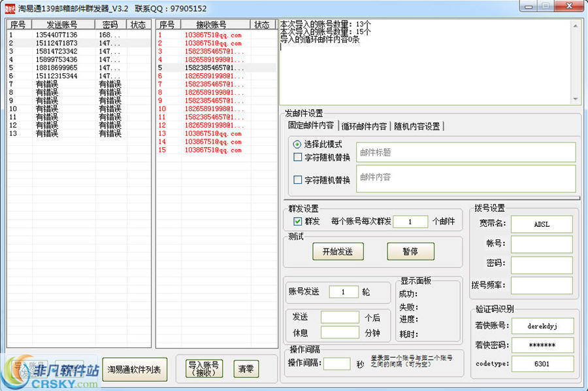Click the app icon in title bar
This screenshot has height=391, width=588.
tap(10, 8)
